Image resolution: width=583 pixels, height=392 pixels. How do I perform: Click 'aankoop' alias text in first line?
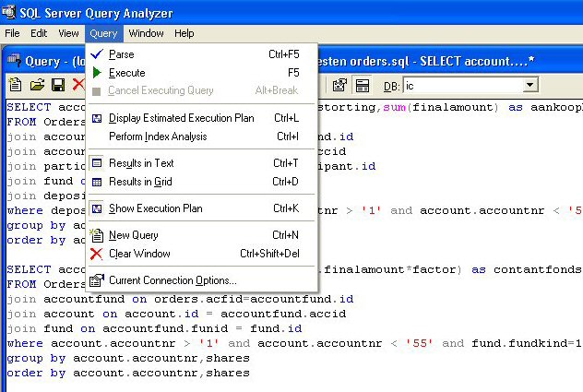click(556, 107)
